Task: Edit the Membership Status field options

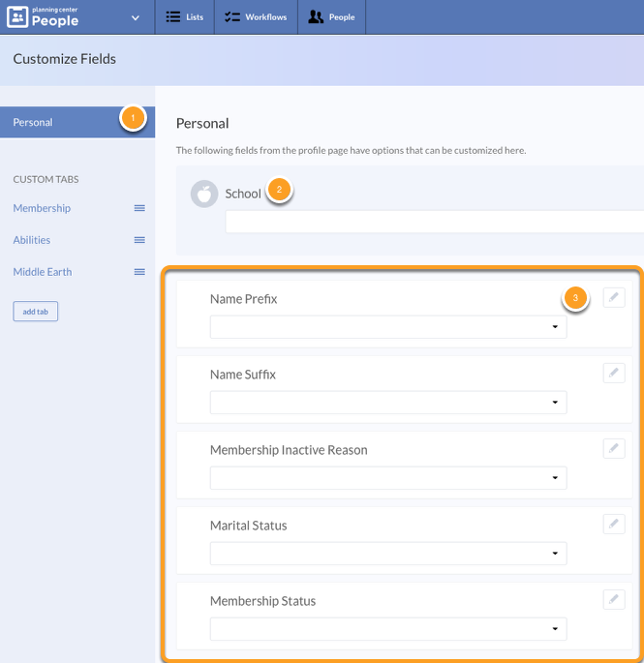Action: point(614,599)
